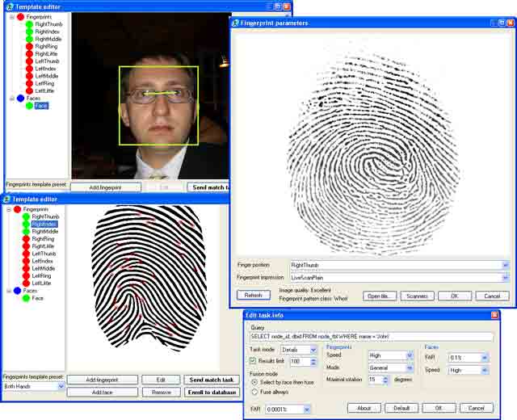Click Refresh in Fingerprint parameters
This screenshot has width=517, height=420.
point(254,296)
